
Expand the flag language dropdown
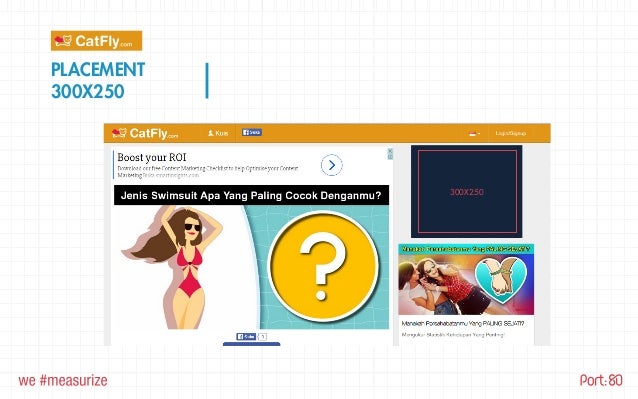point(474,133)
